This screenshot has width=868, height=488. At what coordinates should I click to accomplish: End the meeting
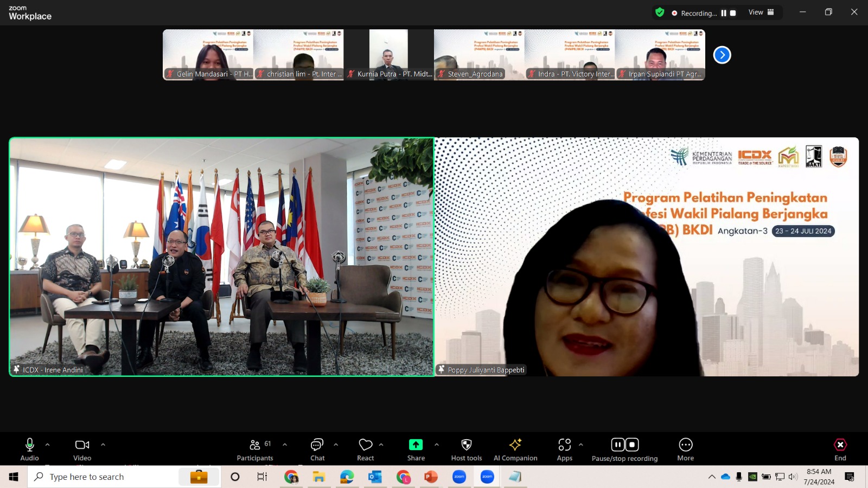[x=840, y=450]
